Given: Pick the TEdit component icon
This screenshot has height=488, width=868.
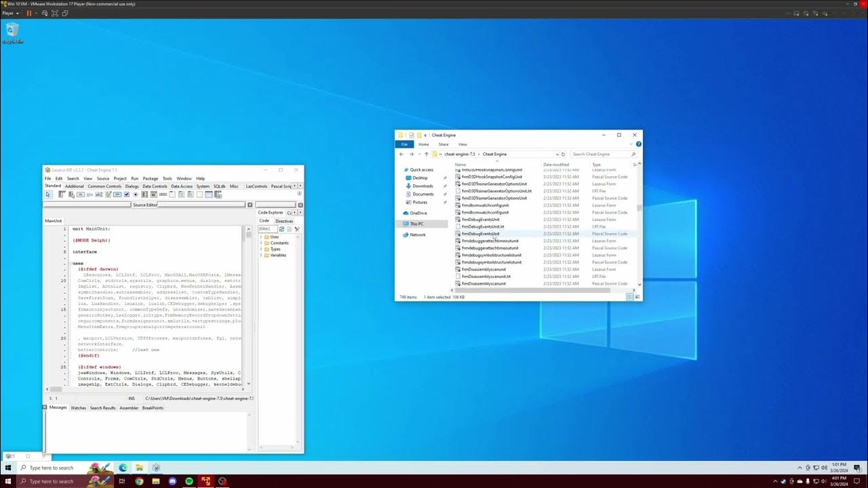Looking at the screenshot, I should click(99, 195).
